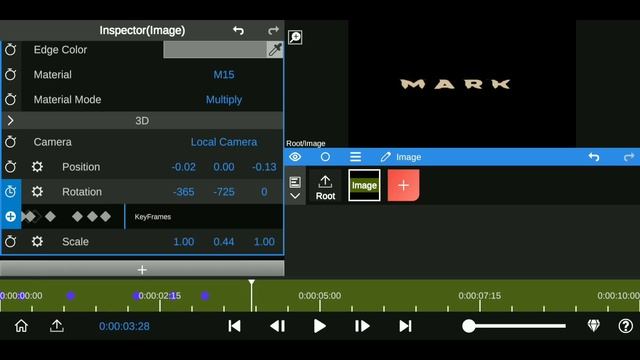Open the layer hamburger menu
The image size is (640, 360).
[356, 157]
